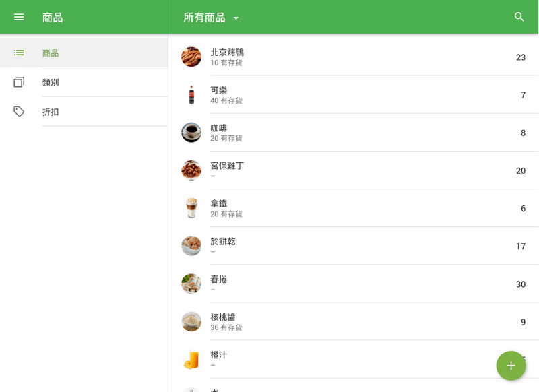
Task: Click the 拿鐵 latte thumbnail
Action: point(191,207)
